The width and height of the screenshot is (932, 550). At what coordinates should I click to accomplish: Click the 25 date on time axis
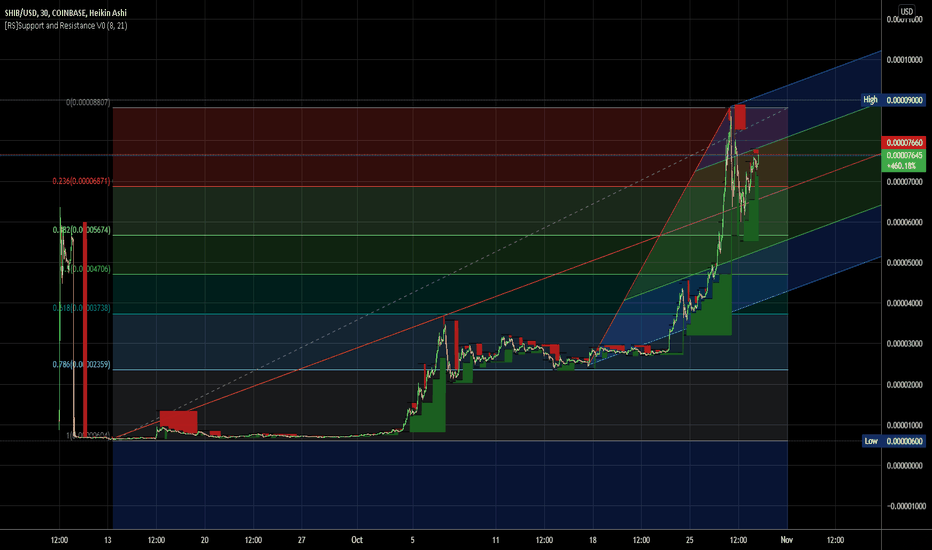pos(689,540)
